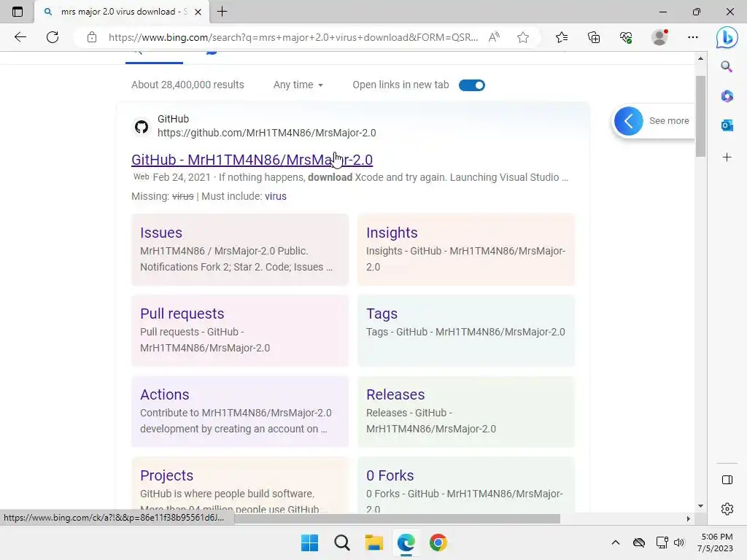Launch File Explorer from taskbar

click(x=374, y=542)
